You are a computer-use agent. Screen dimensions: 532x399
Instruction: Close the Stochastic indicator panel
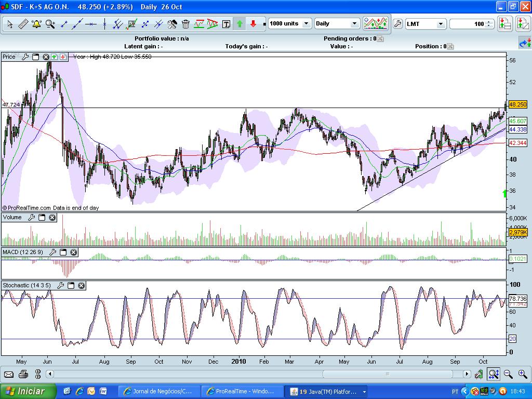[x=82, y=286]
